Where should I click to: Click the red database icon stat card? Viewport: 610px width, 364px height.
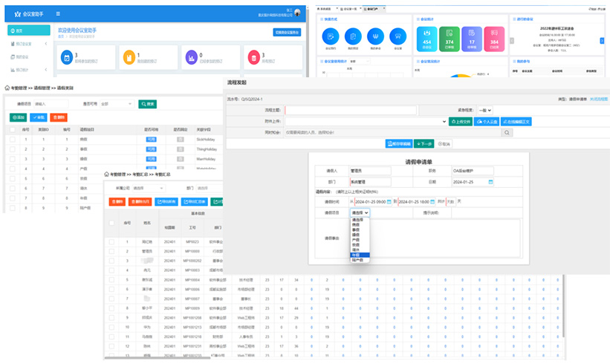253,57
